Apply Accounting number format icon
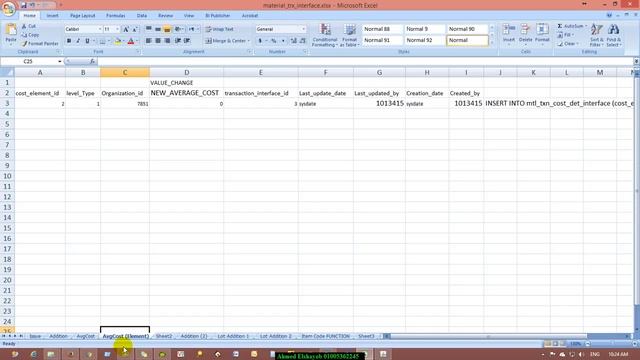This screenshot has height=360, width=640. [260, 41]
